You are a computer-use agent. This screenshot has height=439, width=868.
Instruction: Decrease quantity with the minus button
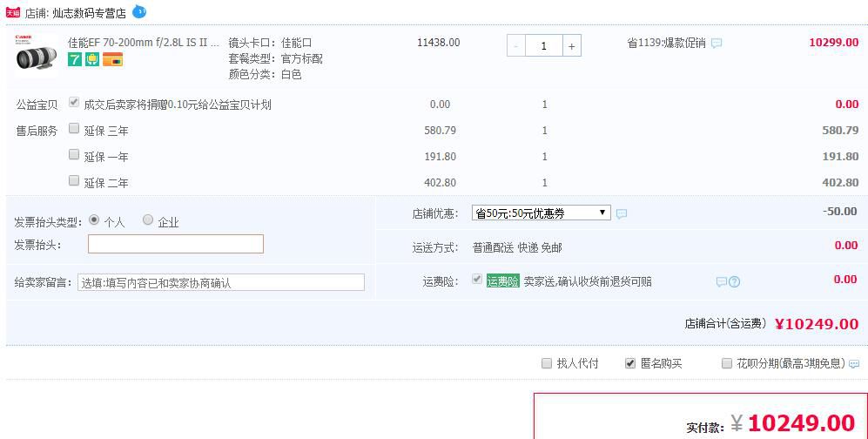click(x=516, y=46)
